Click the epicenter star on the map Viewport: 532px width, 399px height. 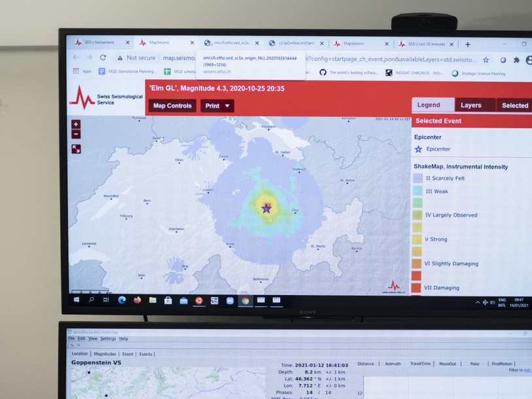(266, 208)
